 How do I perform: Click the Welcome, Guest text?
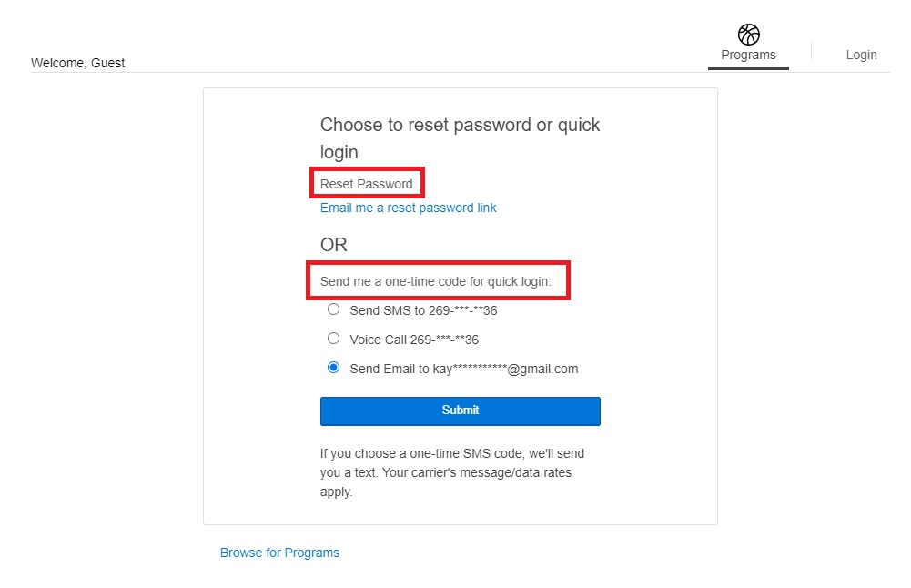click(78, 63)
